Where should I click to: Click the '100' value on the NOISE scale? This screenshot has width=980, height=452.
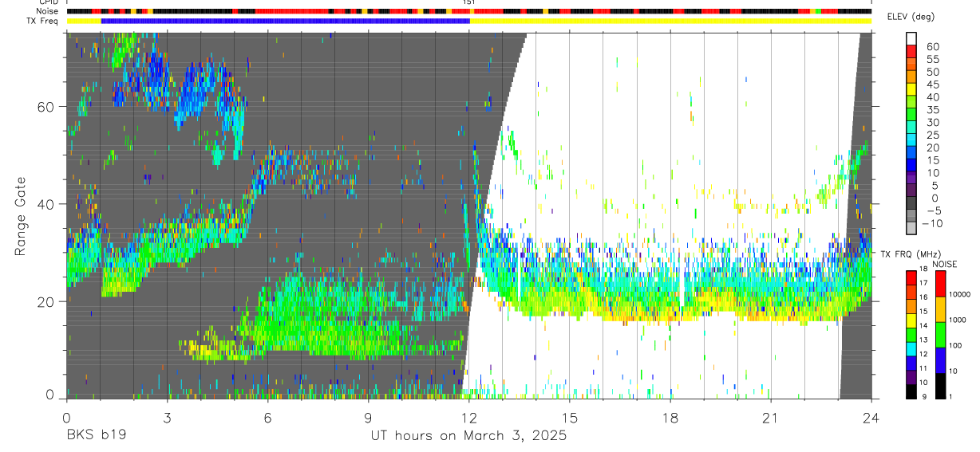click(x=956, y=345)
